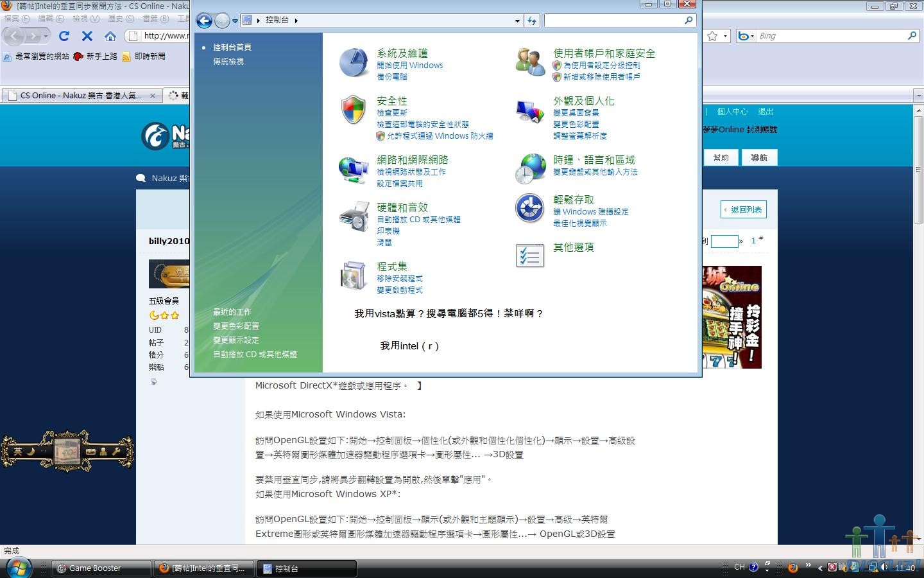
Task: Open the 系統及維護 shield-chart icon
Action: pos(353,63)
